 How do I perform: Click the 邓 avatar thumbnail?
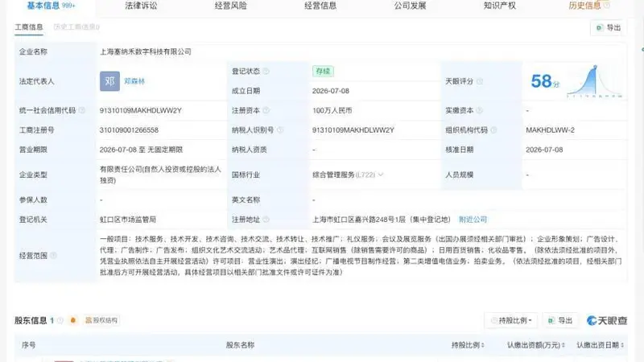[109, 81]
